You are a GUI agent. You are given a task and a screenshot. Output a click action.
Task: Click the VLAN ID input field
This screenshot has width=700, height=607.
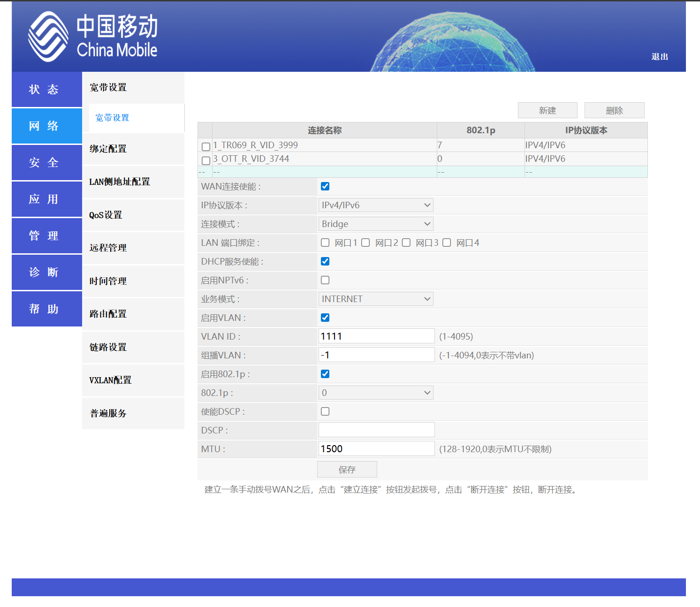click(x=376, y=336)
